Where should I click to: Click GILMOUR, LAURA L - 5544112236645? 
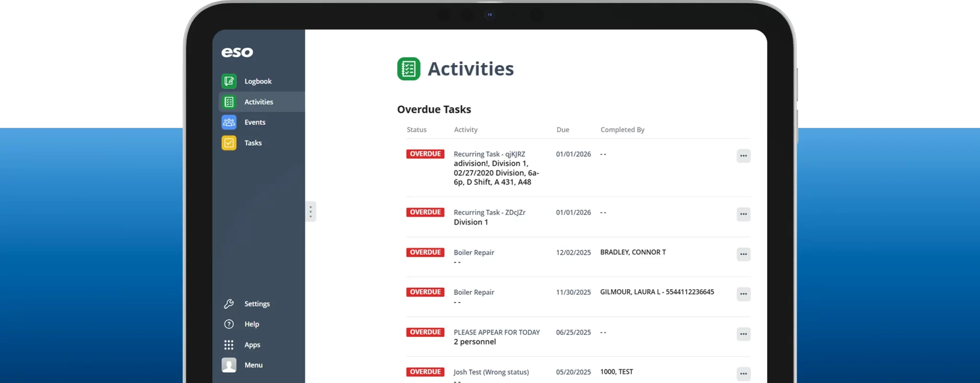(657, 292)
